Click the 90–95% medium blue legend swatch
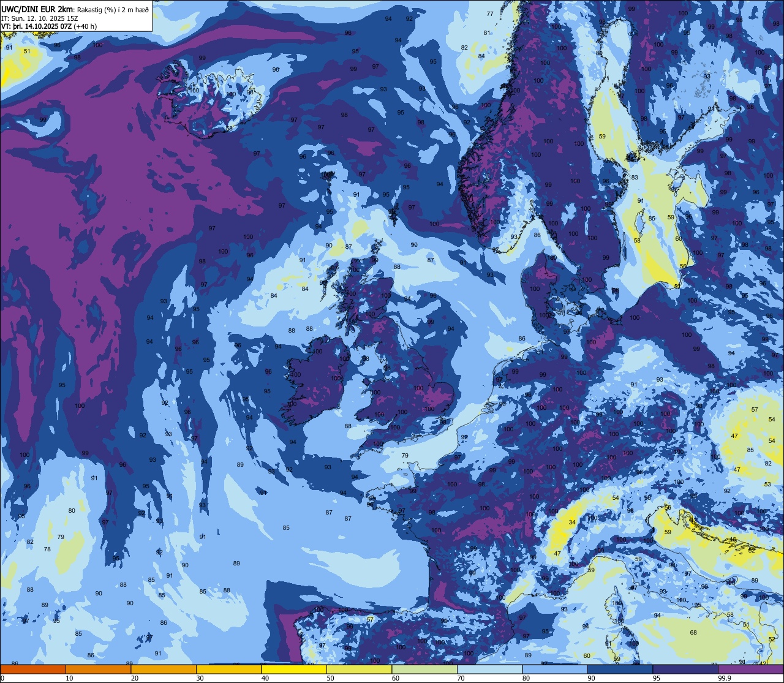 coord(620,669)
